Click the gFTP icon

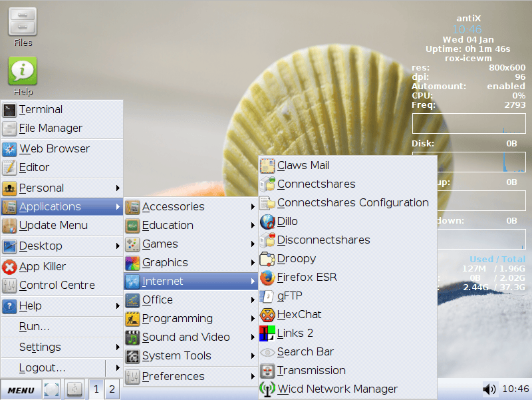coord(267,296)
